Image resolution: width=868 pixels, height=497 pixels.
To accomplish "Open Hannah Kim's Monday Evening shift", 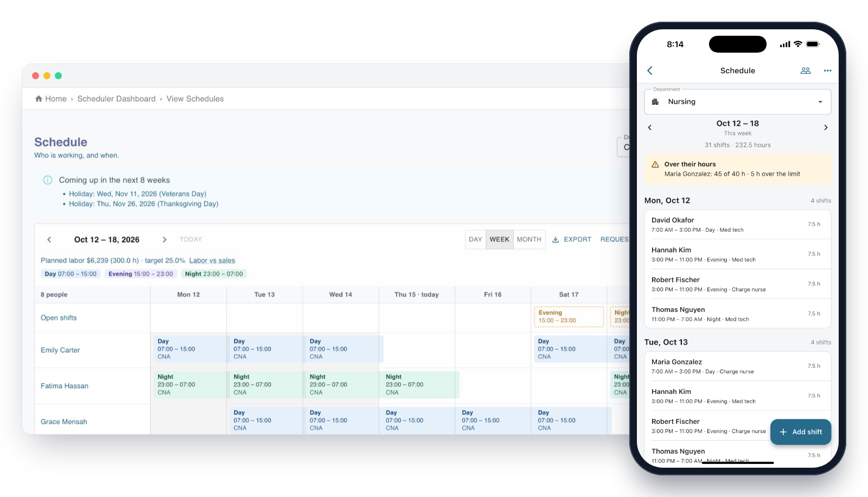I will (x=738, y=254).
